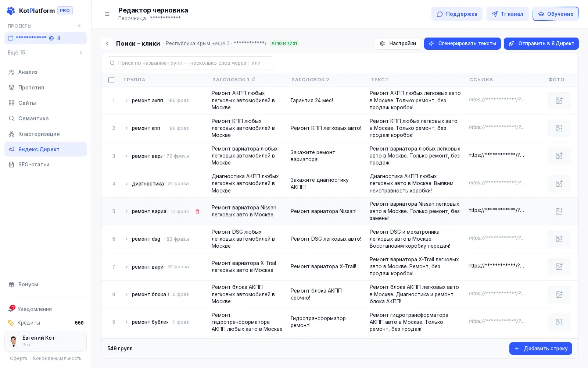Click Сгенерировать тексты button

462,43
